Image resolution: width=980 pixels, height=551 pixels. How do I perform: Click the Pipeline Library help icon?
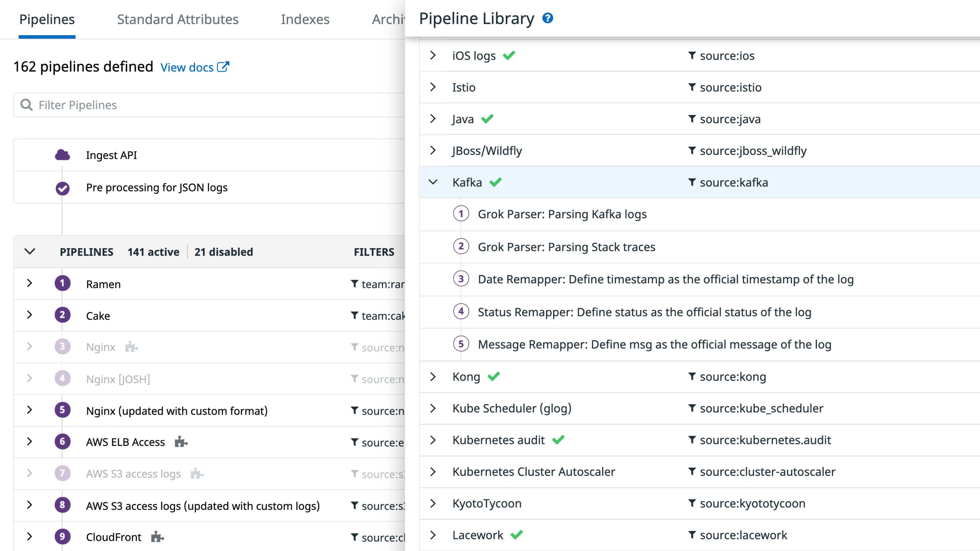point(547,18)
